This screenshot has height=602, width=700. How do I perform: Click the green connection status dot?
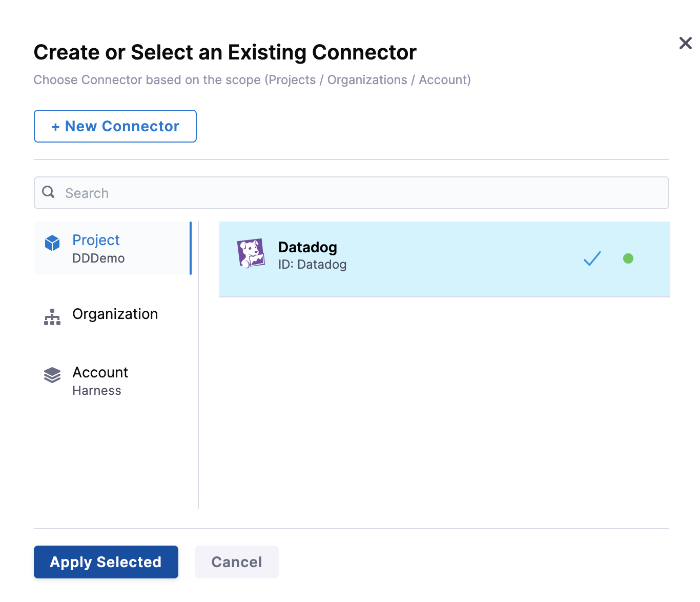628,258
